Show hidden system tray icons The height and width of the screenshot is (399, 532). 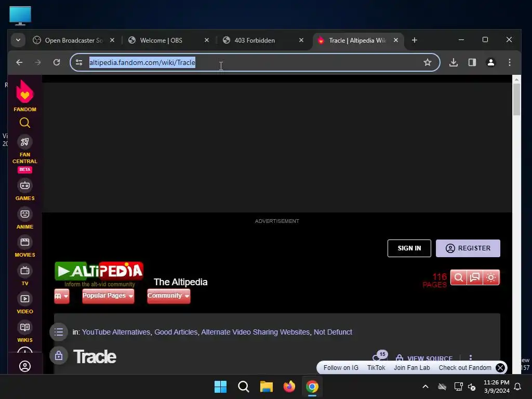click(x=425, y=387)
